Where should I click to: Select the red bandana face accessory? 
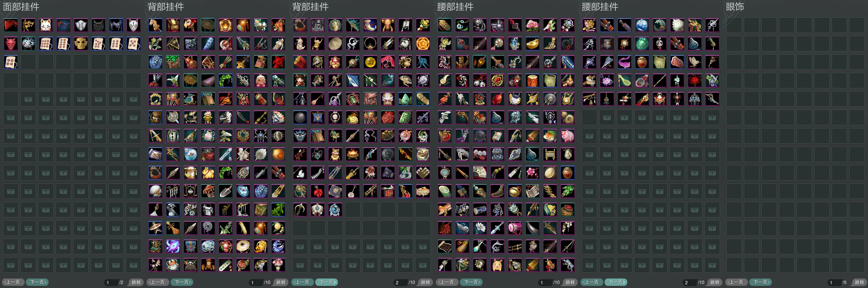click(11, 25)
